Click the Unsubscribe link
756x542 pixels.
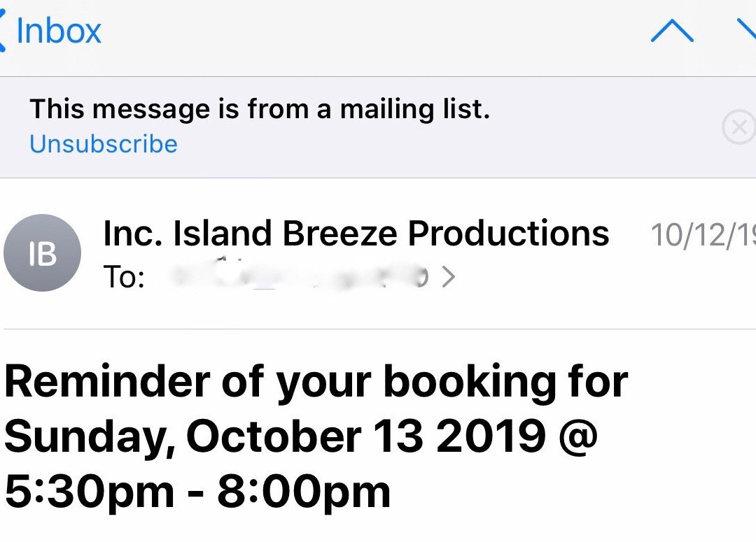tap(104, 144)
